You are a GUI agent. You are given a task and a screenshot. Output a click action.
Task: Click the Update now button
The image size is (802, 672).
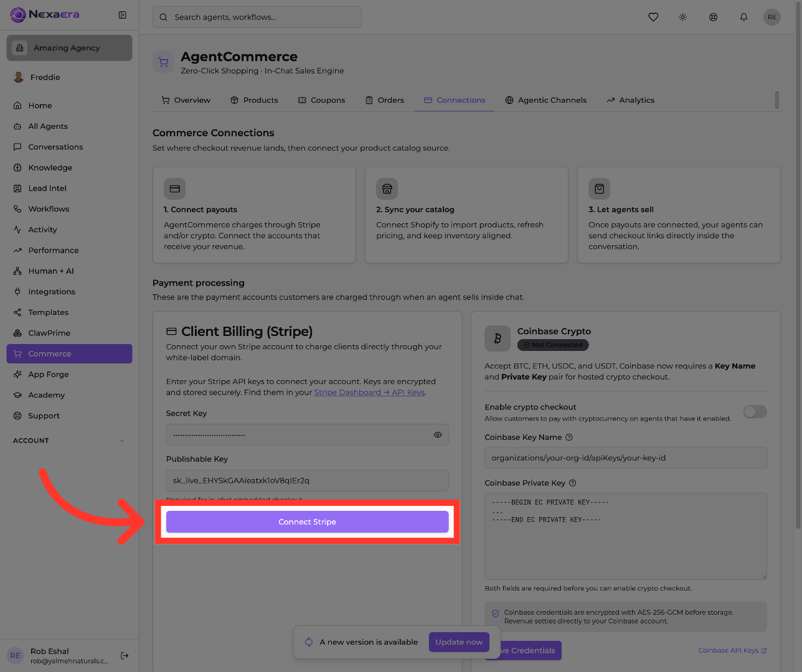click(x=459, y=642)
